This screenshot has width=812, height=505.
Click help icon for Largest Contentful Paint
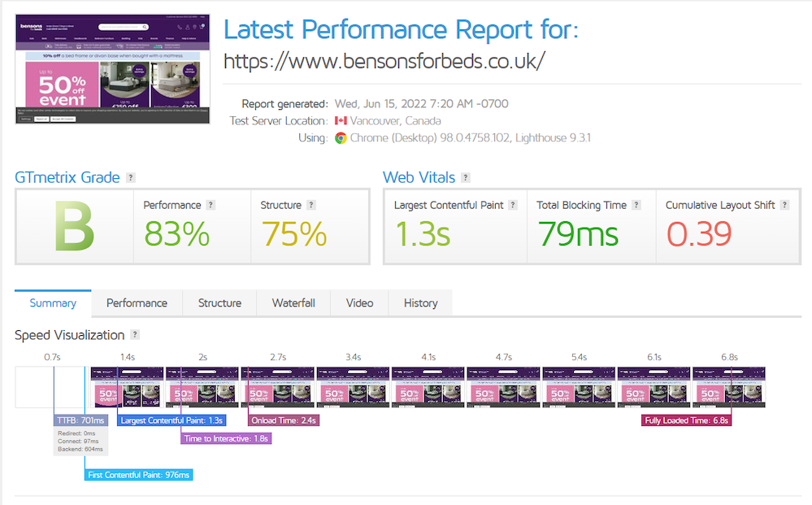click(x=513, y=205)
